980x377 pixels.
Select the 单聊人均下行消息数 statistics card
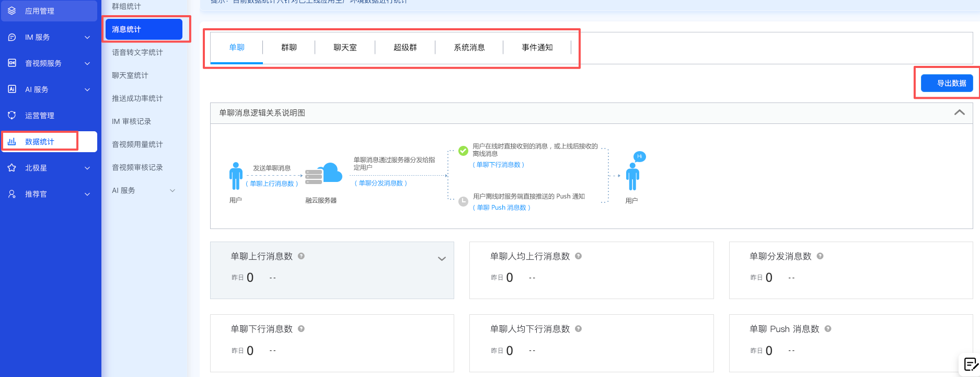point(591,342)
